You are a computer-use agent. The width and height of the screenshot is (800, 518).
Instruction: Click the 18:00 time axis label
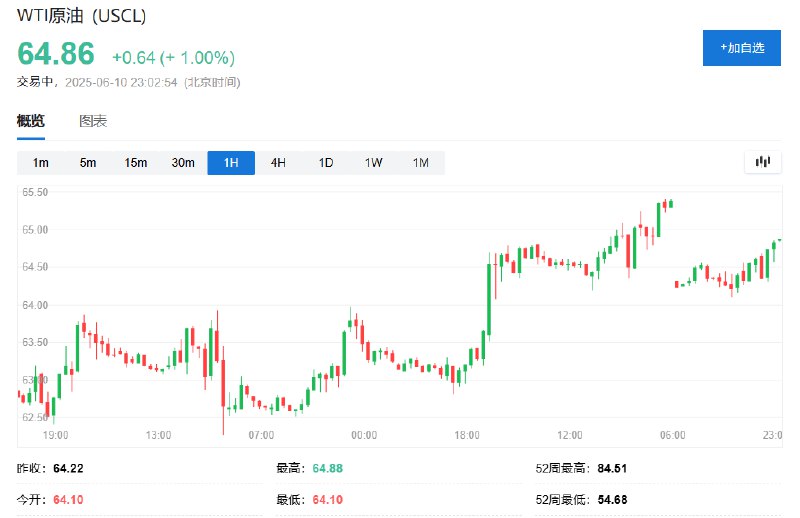coord(467,435)
